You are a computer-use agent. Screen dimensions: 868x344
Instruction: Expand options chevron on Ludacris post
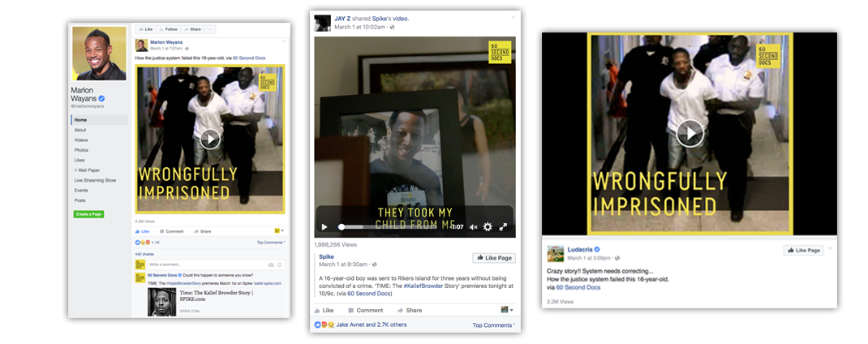pos(829,249)
